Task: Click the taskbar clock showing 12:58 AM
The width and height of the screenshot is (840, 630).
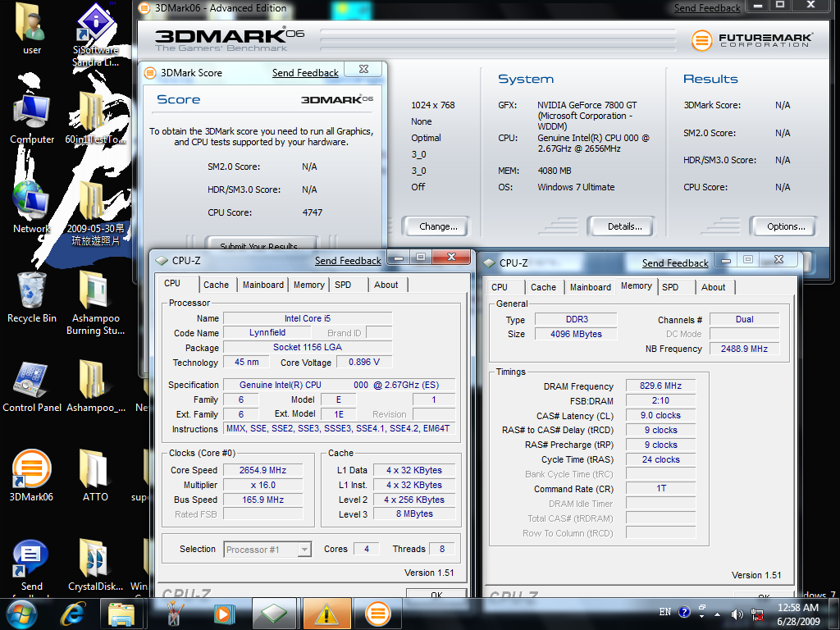Action: click(798, 614)
